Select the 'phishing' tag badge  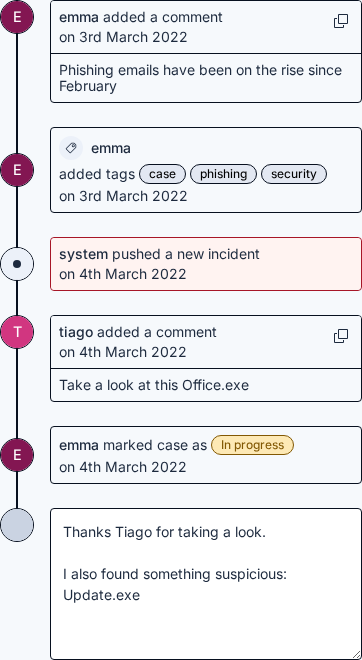(224, 174)
